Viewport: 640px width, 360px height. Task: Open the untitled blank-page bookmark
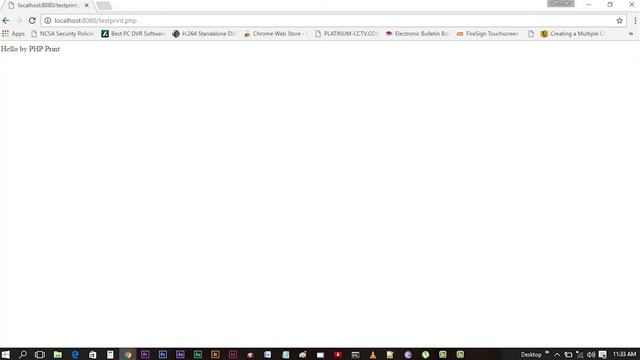[x=531, y=33]
